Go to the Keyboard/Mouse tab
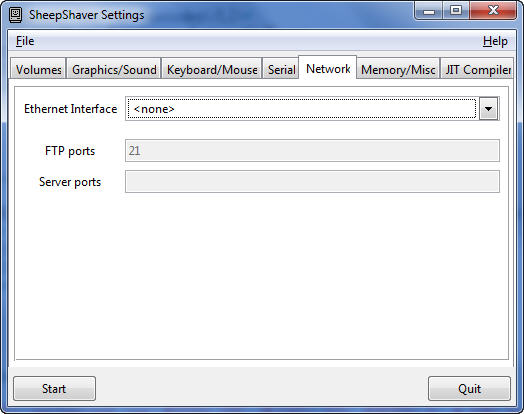 click(212, 69)
